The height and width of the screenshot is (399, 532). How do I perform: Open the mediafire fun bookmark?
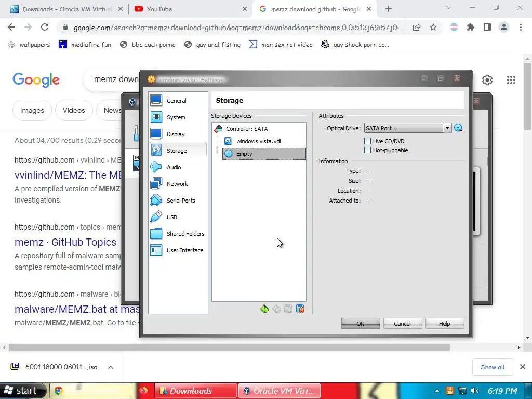tap(85, 45)
